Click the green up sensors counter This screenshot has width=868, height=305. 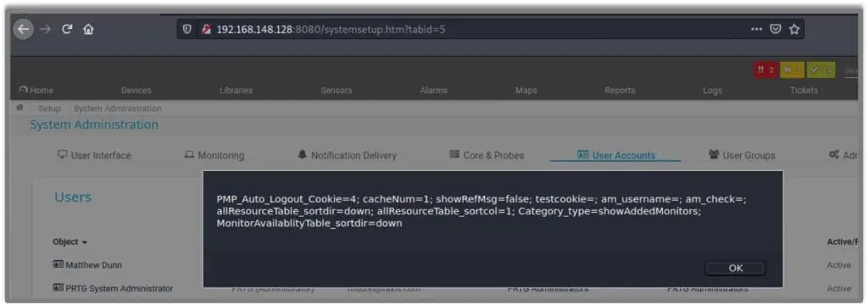(x=821, y=70)
